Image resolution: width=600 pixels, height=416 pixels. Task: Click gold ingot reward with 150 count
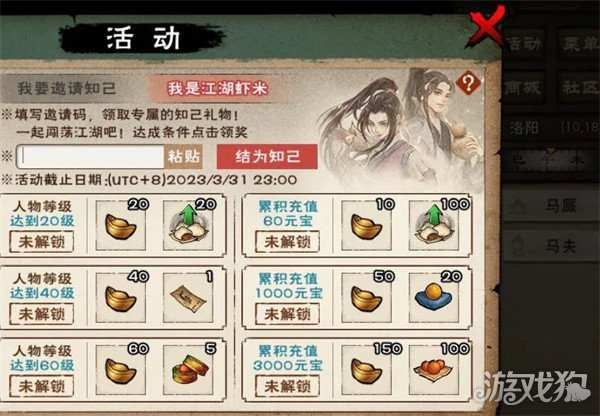click(367, 370)
